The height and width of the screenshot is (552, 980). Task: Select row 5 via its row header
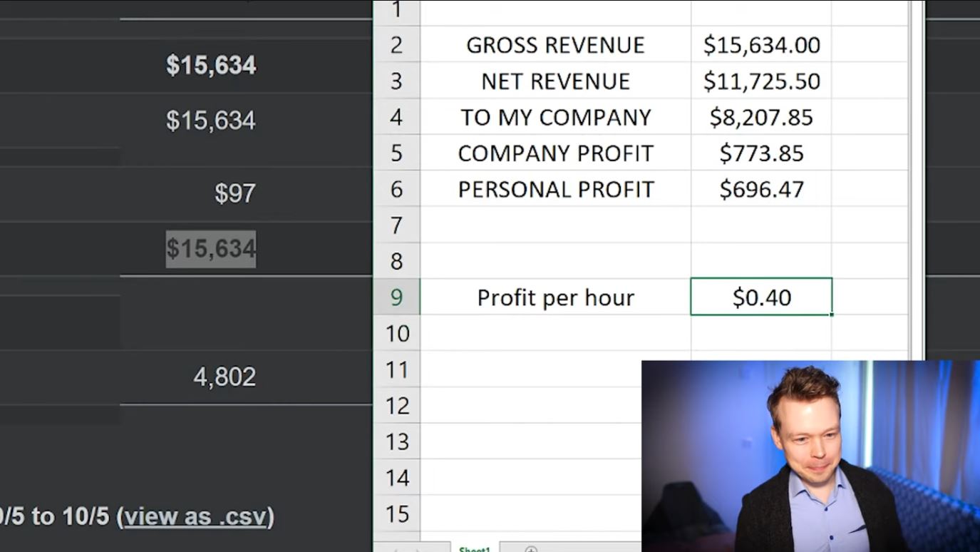point(396,153)
